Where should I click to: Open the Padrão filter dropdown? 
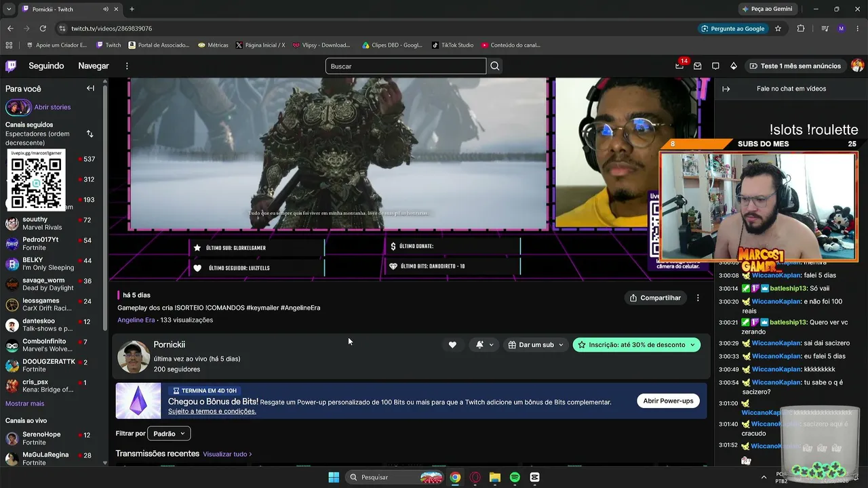tap(169, 434)
